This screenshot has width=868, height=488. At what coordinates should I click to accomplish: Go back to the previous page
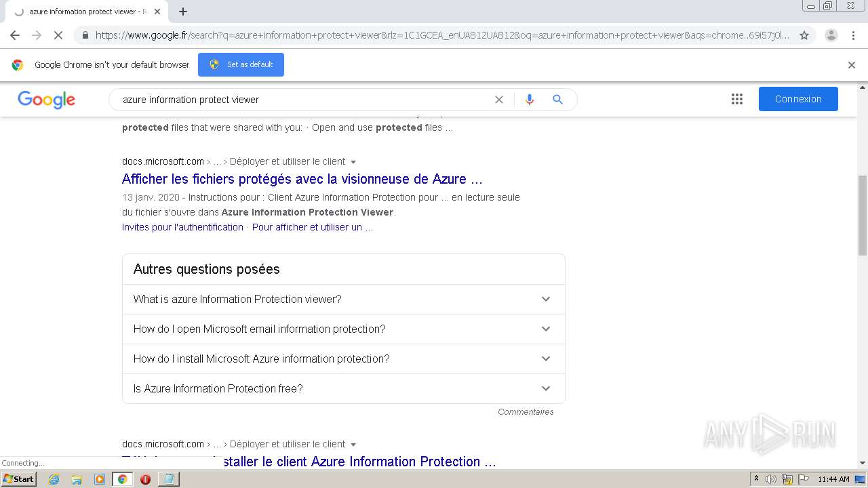point(15,35)
